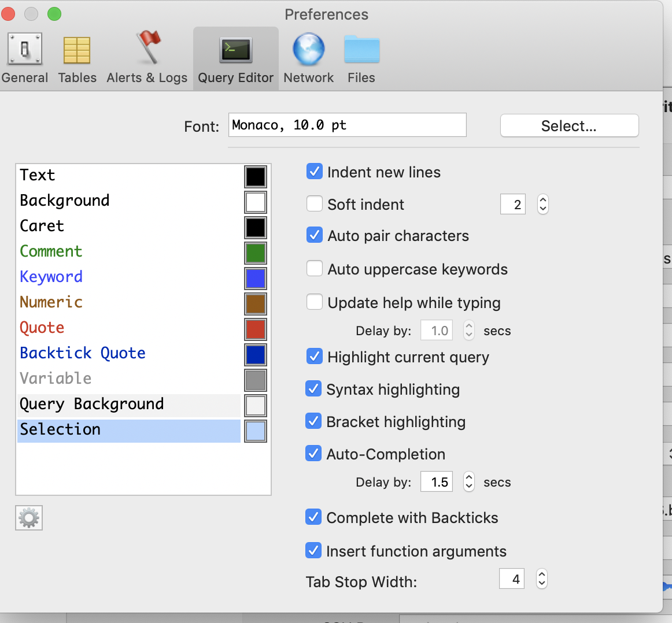The height and width of the screenshot is (623, 672).
Task: Enable Soft indent checkbox
Action: point(315,204)
